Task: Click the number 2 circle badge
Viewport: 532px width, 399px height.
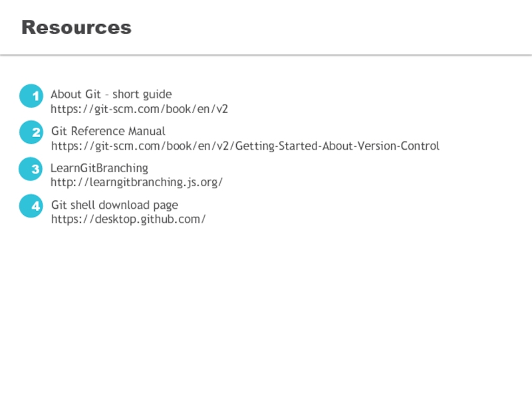Action: click(31, 133)
